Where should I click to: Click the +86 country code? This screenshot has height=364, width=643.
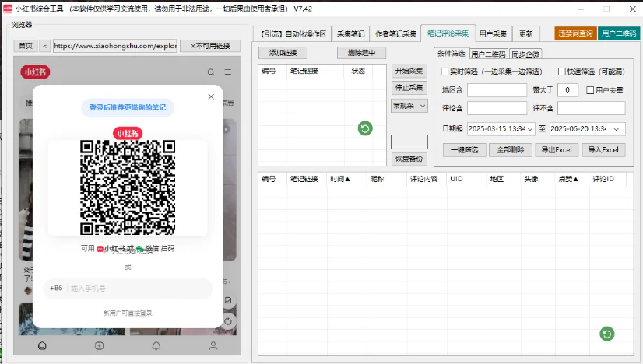[56, 288]
